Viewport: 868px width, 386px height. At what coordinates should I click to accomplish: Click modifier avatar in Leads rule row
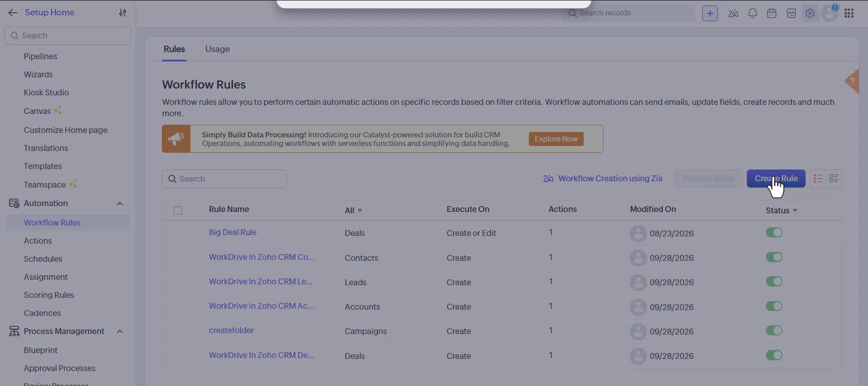[638, 282]
